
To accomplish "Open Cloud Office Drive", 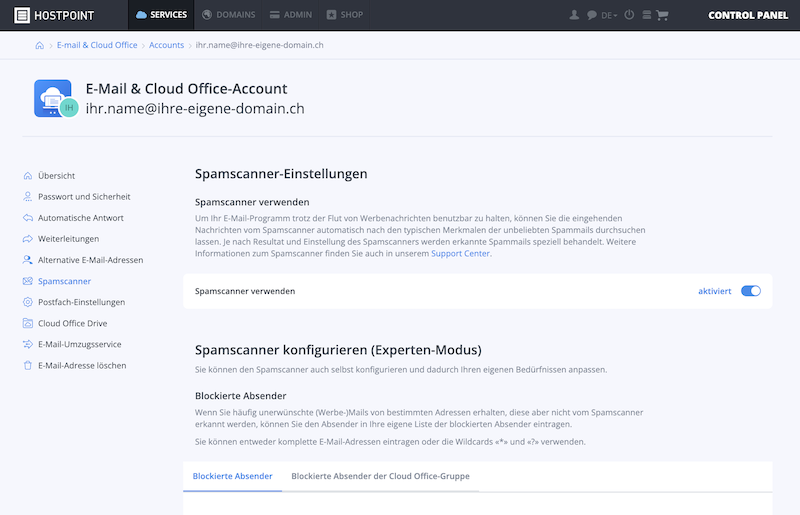I will point(72,324).
